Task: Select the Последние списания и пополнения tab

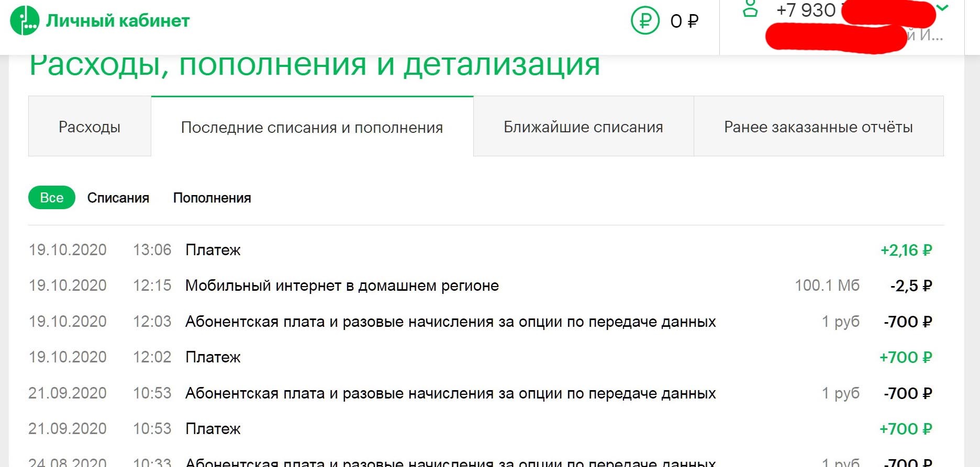Action: [x=312, y=127]
